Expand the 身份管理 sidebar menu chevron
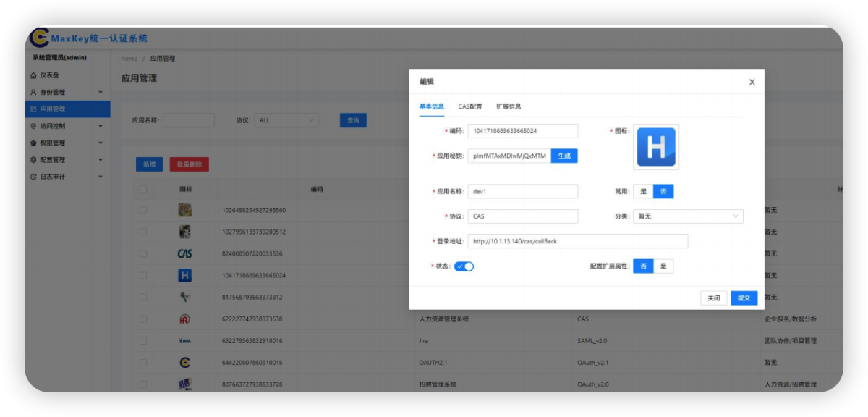 pyautogui.click(x=101, y=92)
